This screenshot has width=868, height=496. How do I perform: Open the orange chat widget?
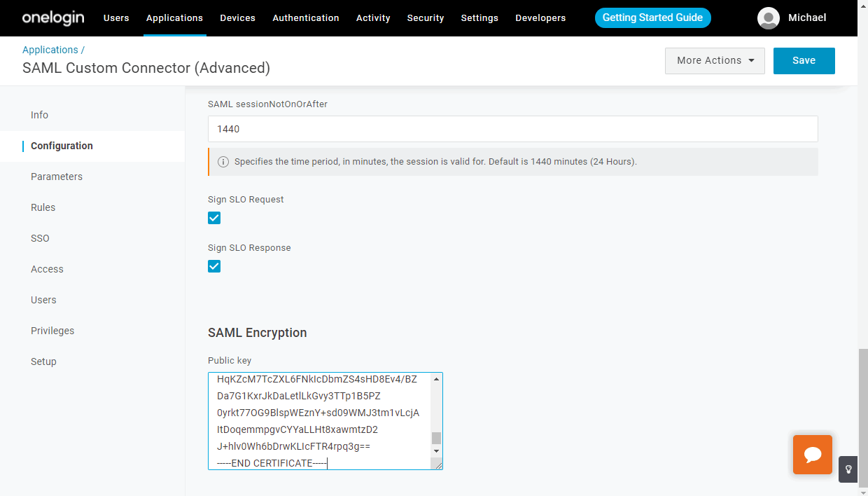pyautogui.click(x=812, y=455)
